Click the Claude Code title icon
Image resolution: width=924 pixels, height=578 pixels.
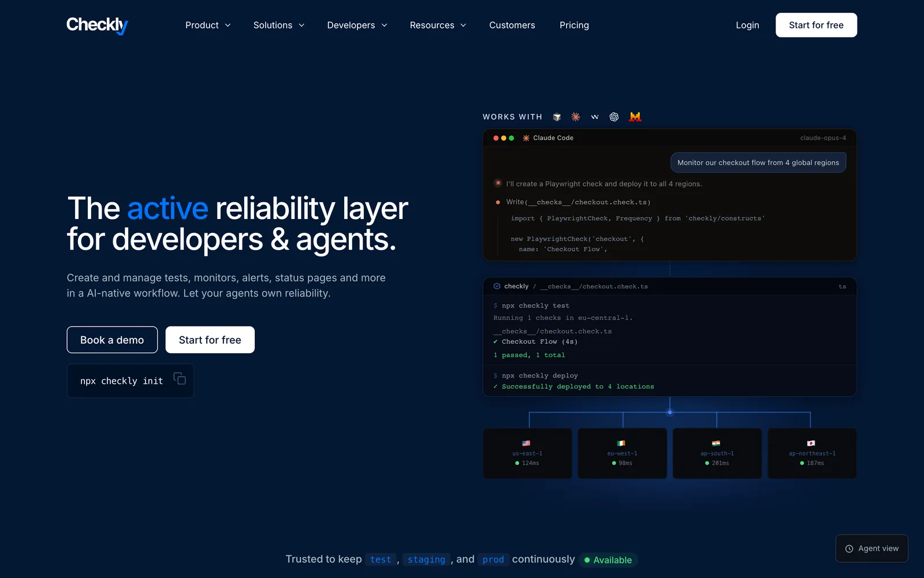[x=526, y=138]
